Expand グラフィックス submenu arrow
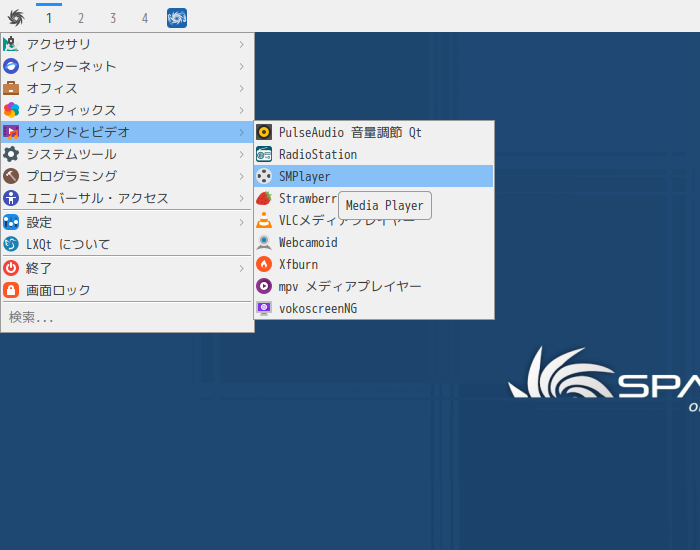This screenshot has height=550, width=700. click(x=242, y=110)
